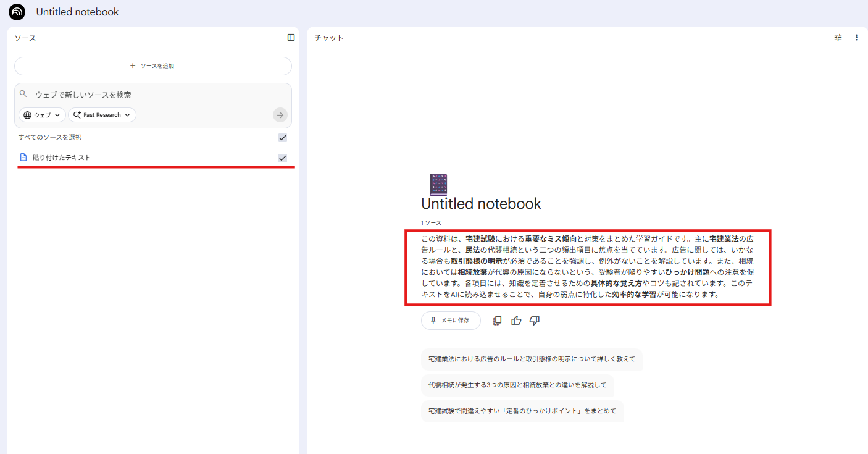This screenshot has height=454, width=868.
Task: Click the NotebookLM logo icon
Action: pos(17,12)
